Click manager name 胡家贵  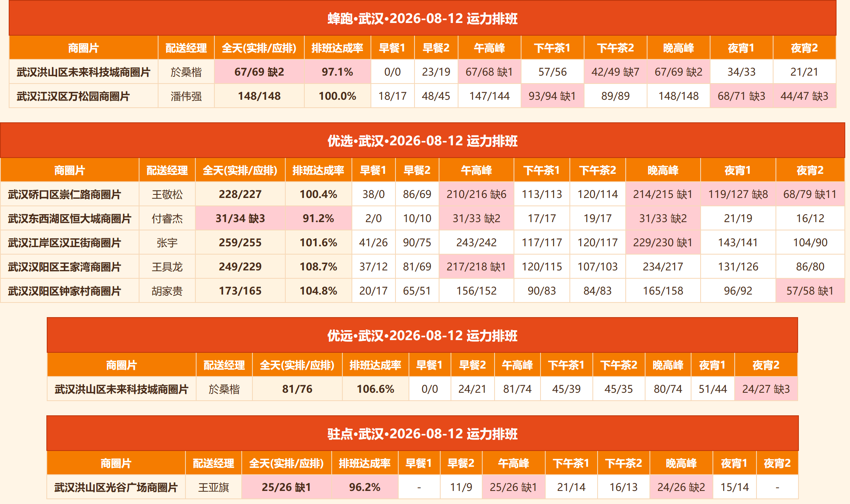[167, 291]
